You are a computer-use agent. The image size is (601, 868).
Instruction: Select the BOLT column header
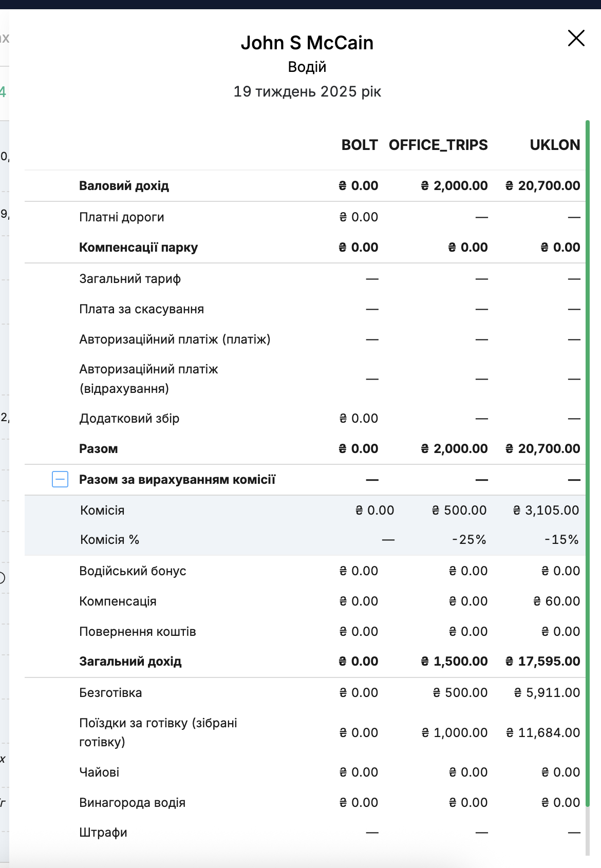(360, 145)
